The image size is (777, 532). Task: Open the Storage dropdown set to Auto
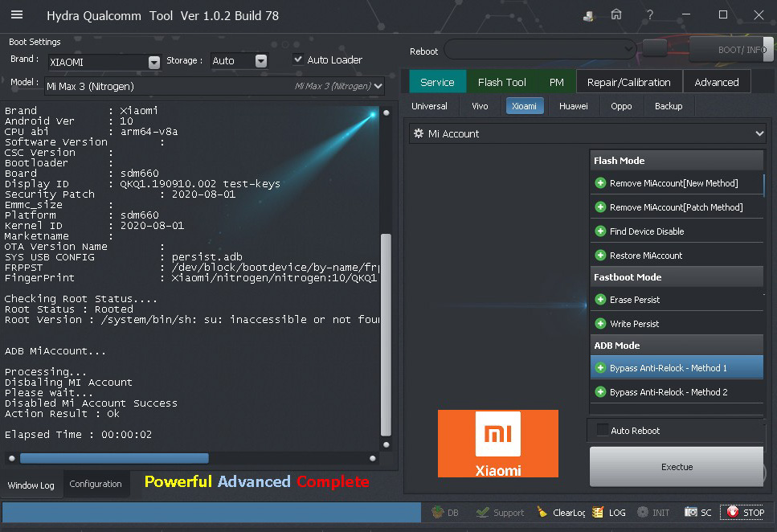[260, 61]
